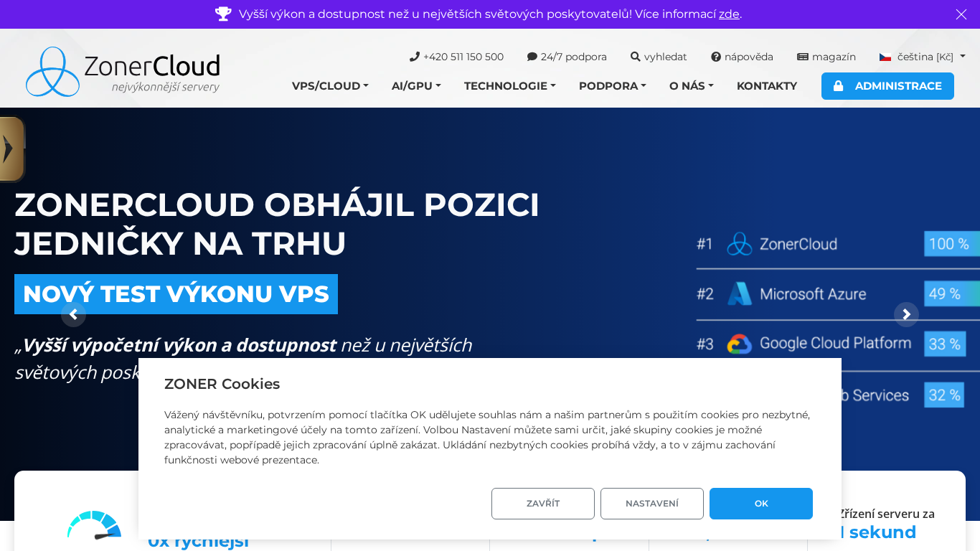The image size is (980, 551).
Task: Follow the 'zde' link in the banner
Action: tap(729, 14)
